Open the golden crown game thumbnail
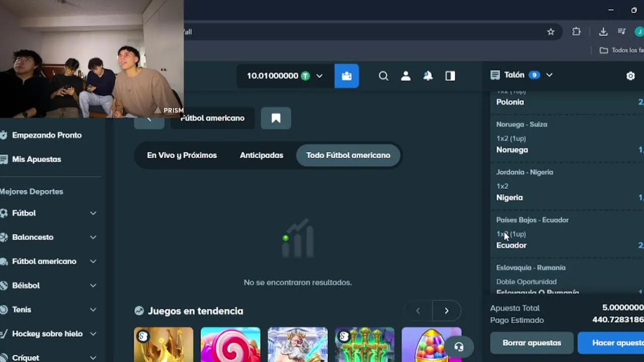 164,344
